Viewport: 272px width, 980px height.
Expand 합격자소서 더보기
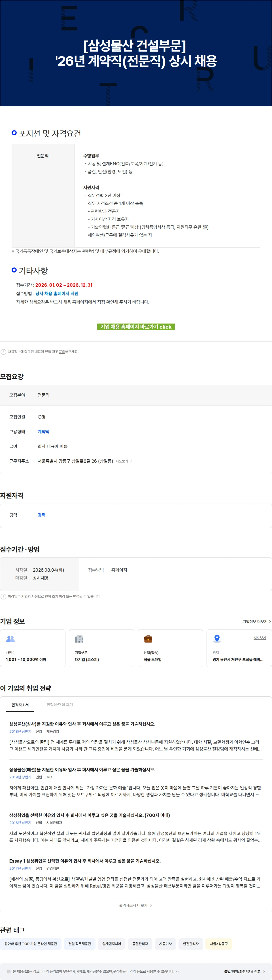[x=136, y=905]
